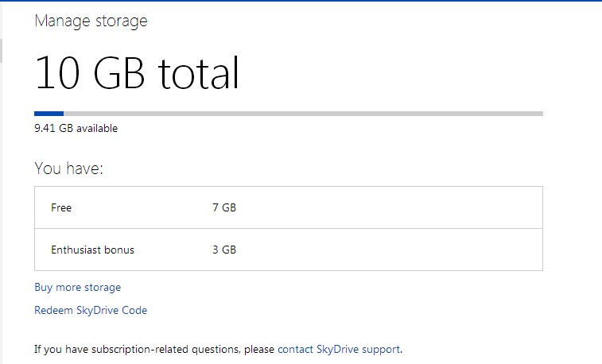Open the Buy more storage link

click(x=77, y=287)
